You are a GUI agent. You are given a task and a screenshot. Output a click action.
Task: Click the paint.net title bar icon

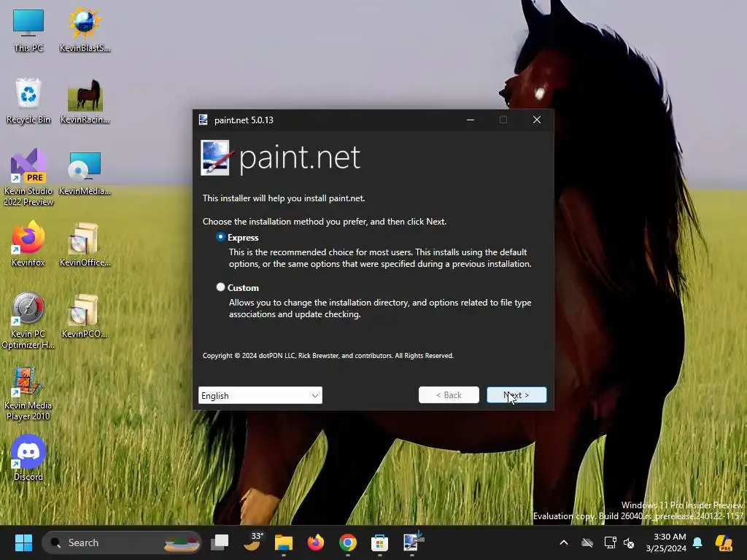(204, 120)
